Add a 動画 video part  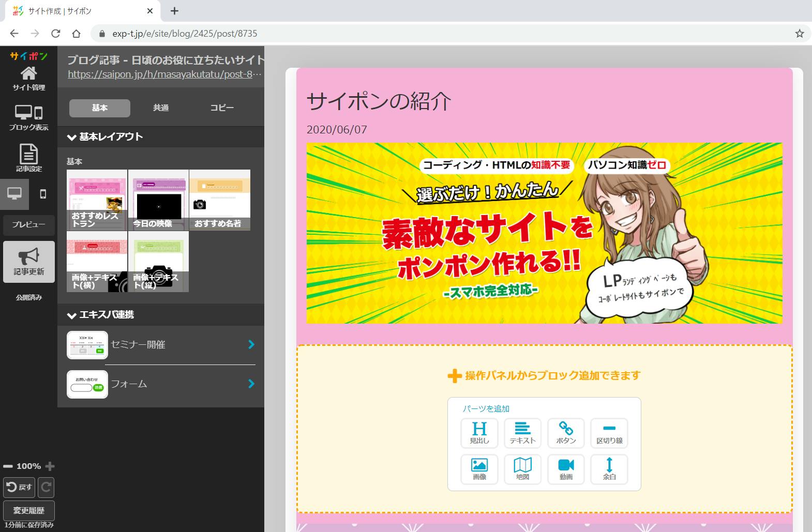tap(566, 469)
